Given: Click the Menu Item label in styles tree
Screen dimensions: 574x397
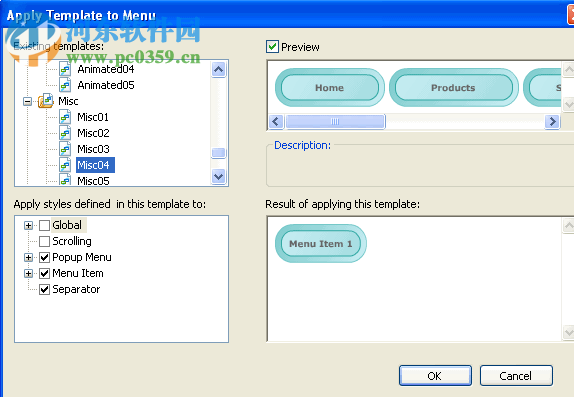Looking at the screenshot, I should [78, 273].
